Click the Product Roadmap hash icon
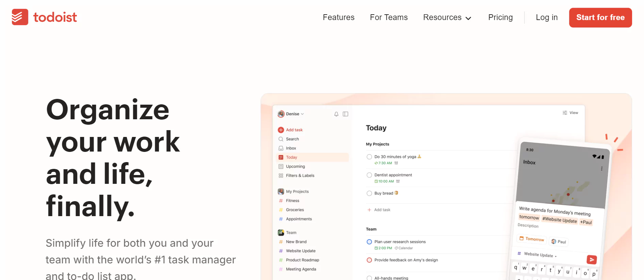The height and width of the screenshot is (280, 644). tap(281, 260)
